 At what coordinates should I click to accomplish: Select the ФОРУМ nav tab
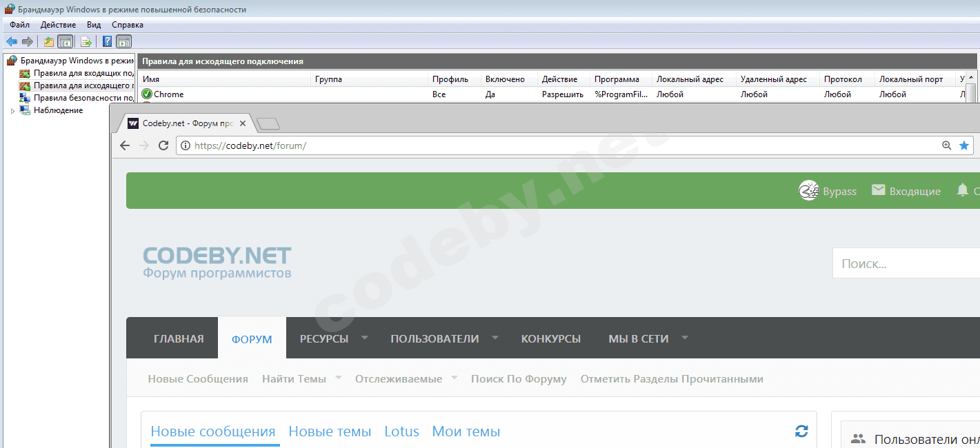pos(252,338)
